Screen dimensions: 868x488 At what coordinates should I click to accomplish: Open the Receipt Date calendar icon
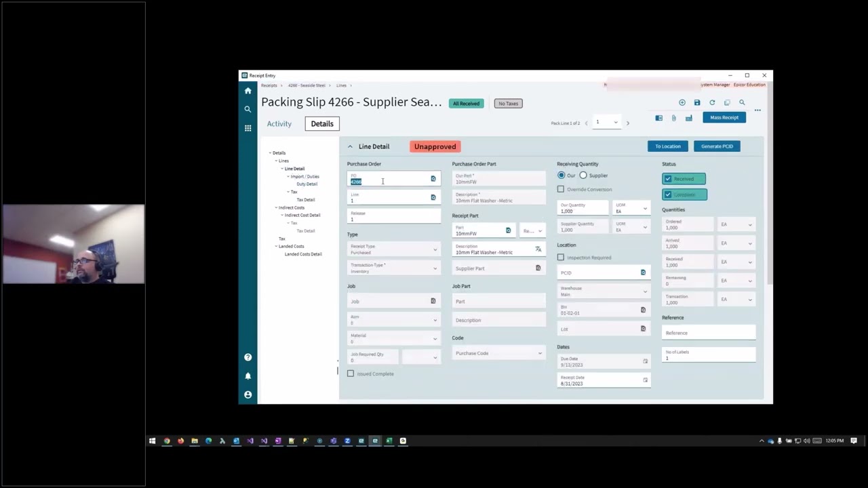click(645, 380)
